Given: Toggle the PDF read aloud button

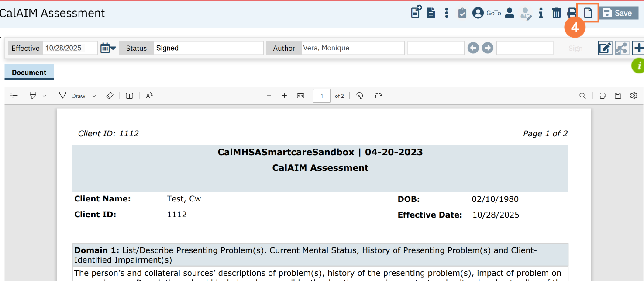Looking at the screenshot, I should click(x=149, y=96).
